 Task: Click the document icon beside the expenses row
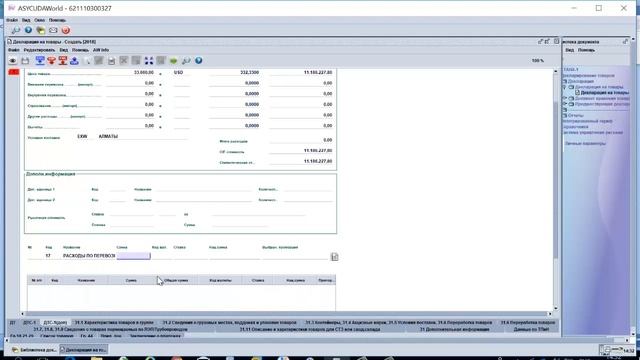pyautogui.click(x=335, y=257)
